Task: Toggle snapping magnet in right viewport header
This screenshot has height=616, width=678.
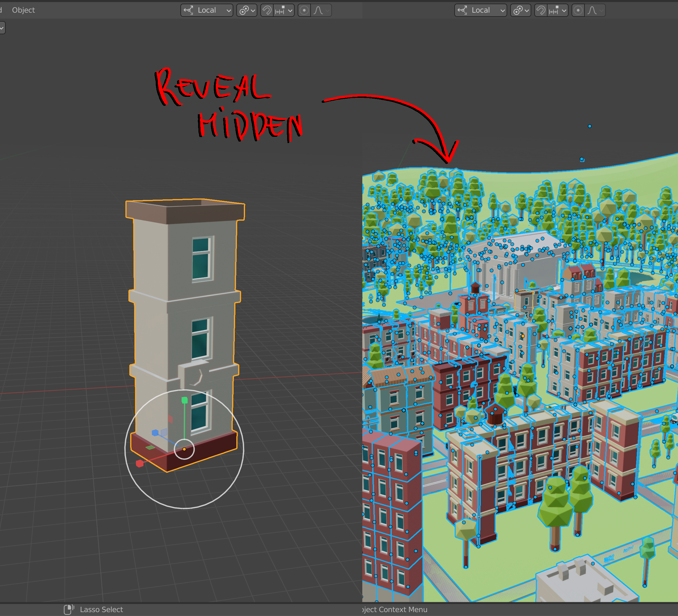Action: [541, 10]
